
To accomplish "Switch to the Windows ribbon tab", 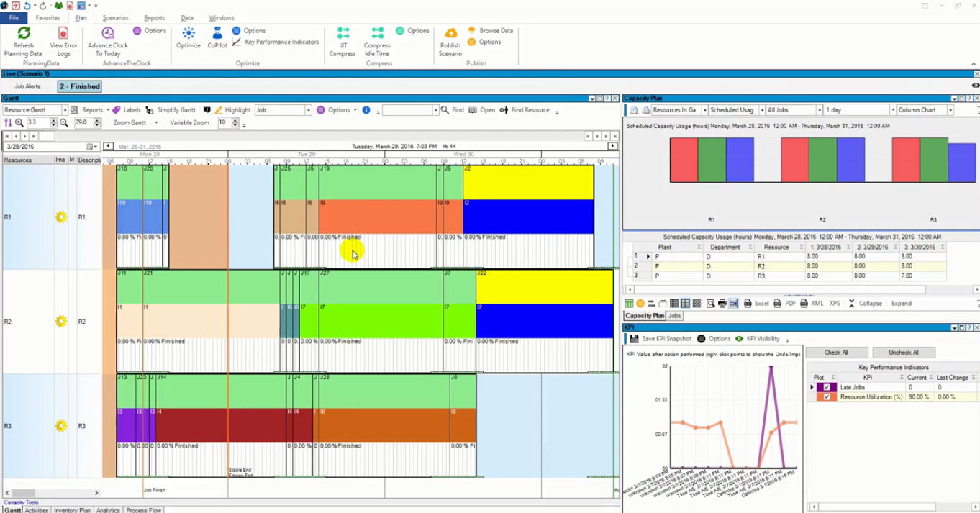I will pos(222,18).
